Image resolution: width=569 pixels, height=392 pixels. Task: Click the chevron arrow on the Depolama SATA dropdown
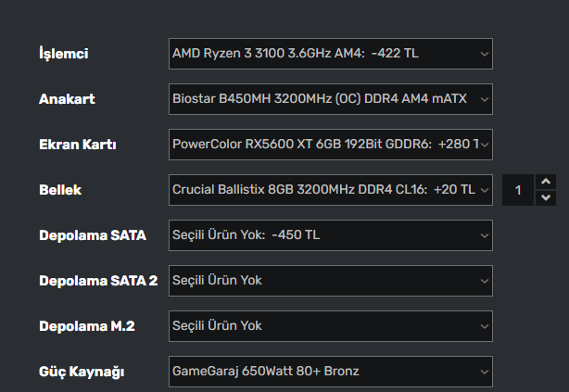[x=484, y=235]
